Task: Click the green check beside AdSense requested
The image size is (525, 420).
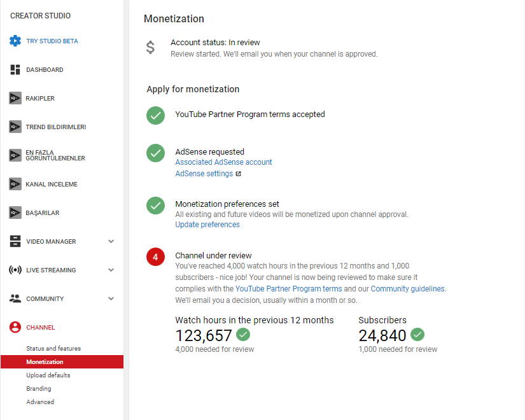Action: (x=155, y=153)
